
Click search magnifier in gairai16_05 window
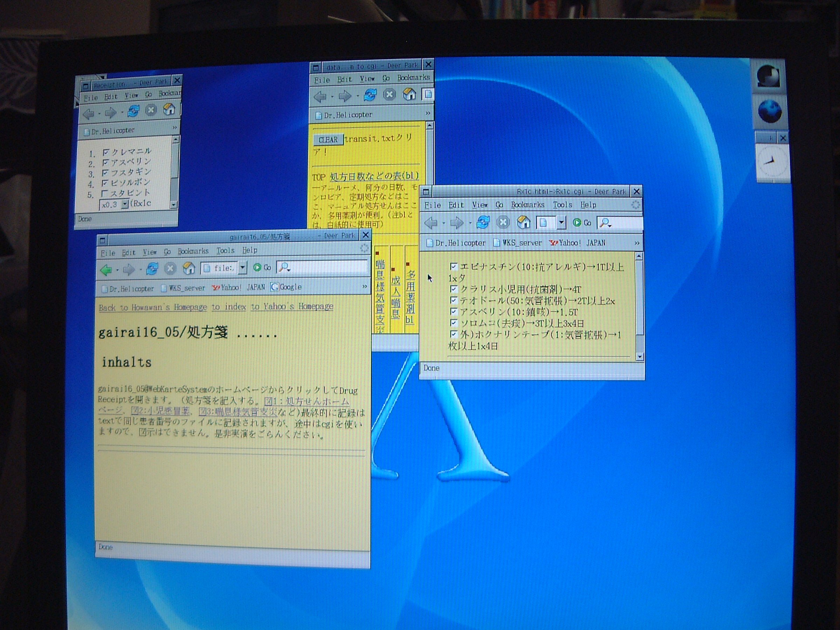click(x=284, y=267)
